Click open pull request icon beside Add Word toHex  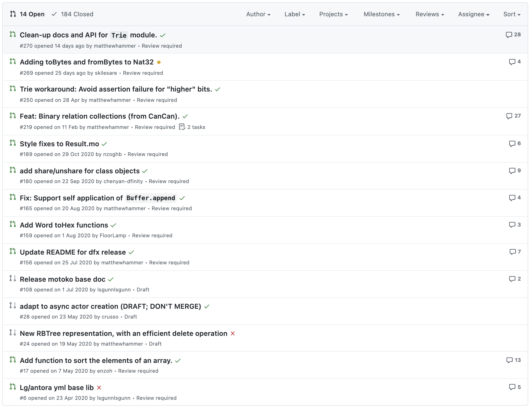click(x=12, y=224)
